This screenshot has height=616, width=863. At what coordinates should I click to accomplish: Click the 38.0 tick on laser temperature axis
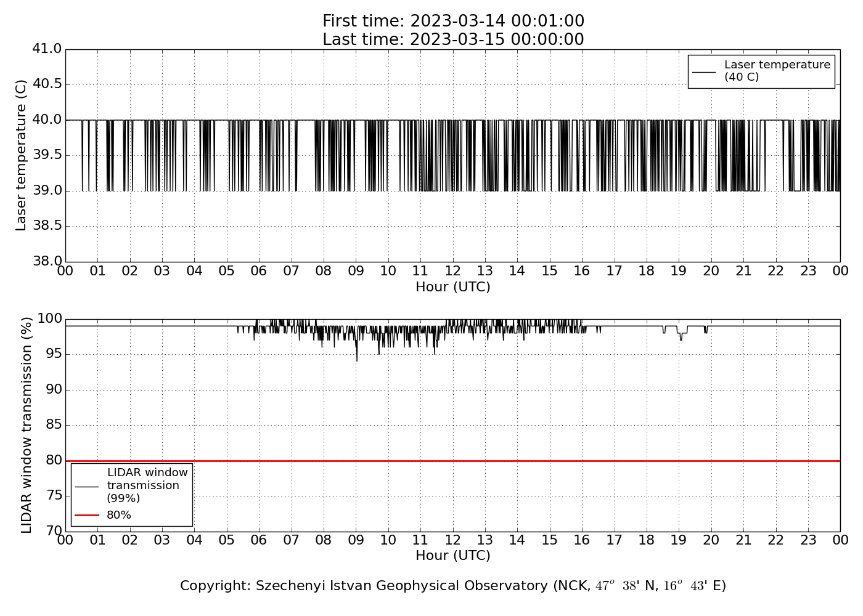click(47, 261)
